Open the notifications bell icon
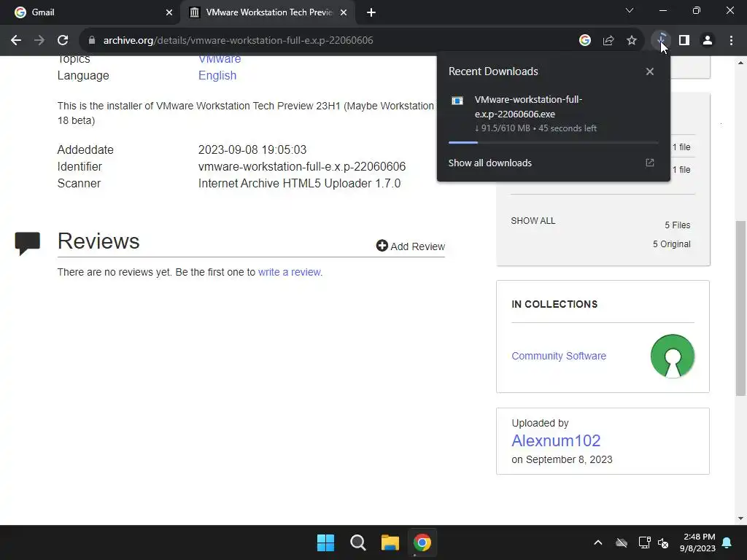This screenshot has width=747, height=560. tap(727, 542)
